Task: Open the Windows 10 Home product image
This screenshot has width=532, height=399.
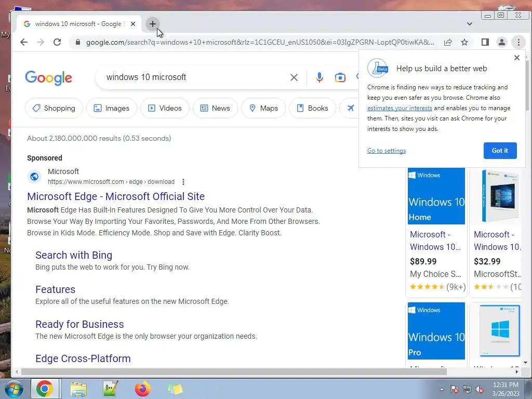Action: click(x=436, y=196)
